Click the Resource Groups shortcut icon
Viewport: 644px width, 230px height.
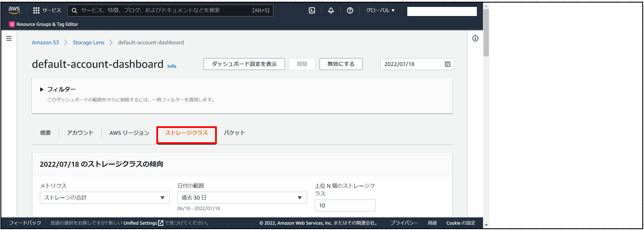[x=12, y=25]
